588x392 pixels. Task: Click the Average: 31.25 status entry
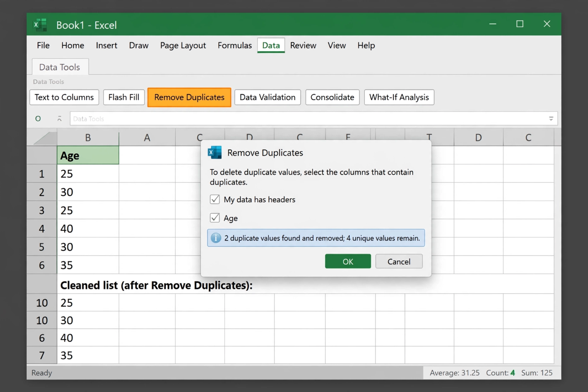tap(454, 373)
